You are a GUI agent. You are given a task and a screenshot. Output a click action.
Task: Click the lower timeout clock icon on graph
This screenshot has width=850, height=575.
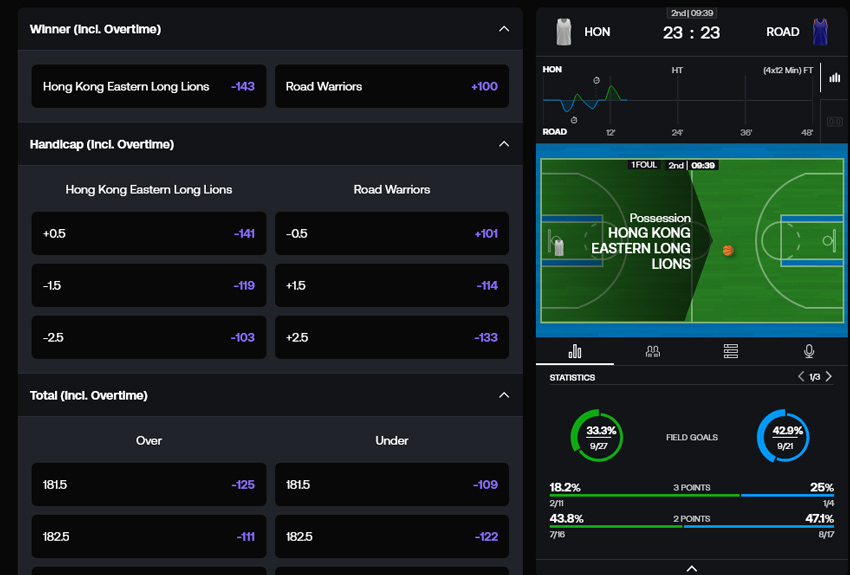tap(574, 120)
